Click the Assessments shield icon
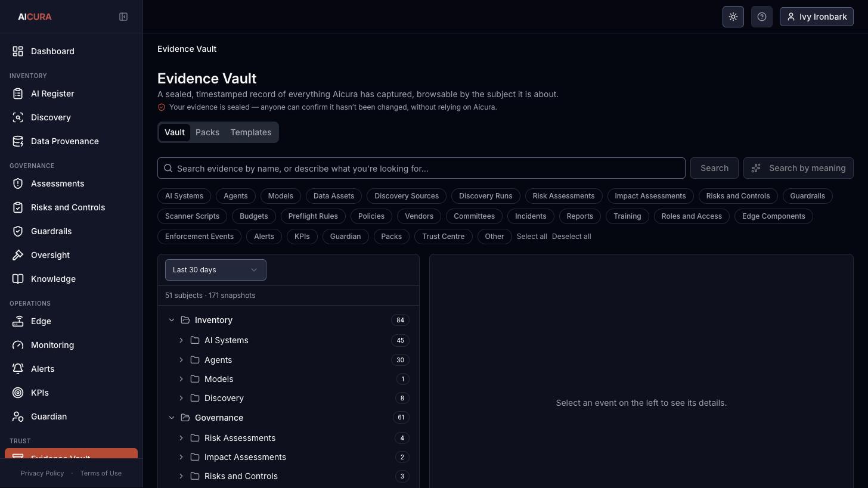 (18, 184)
